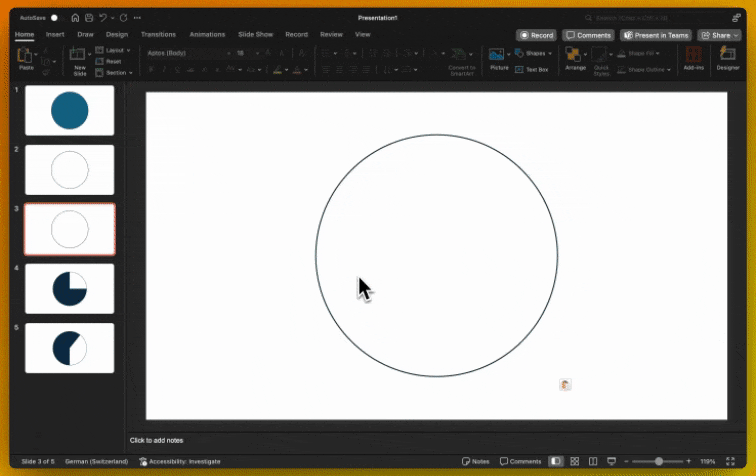The image size is (756, 476).
Task: Click Quick Styles icon
Action: (599, 54)
